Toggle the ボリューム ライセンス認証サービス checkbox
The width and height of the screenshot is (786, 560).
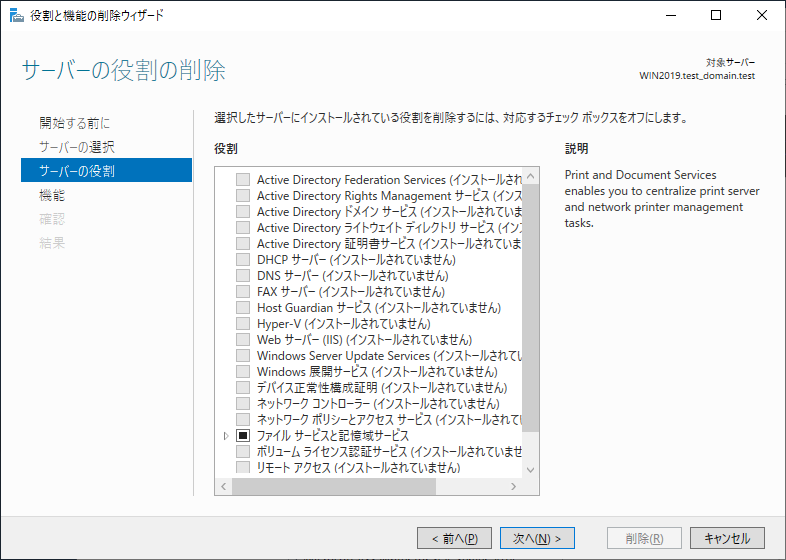pyautogui.click(x=243, y=451)
